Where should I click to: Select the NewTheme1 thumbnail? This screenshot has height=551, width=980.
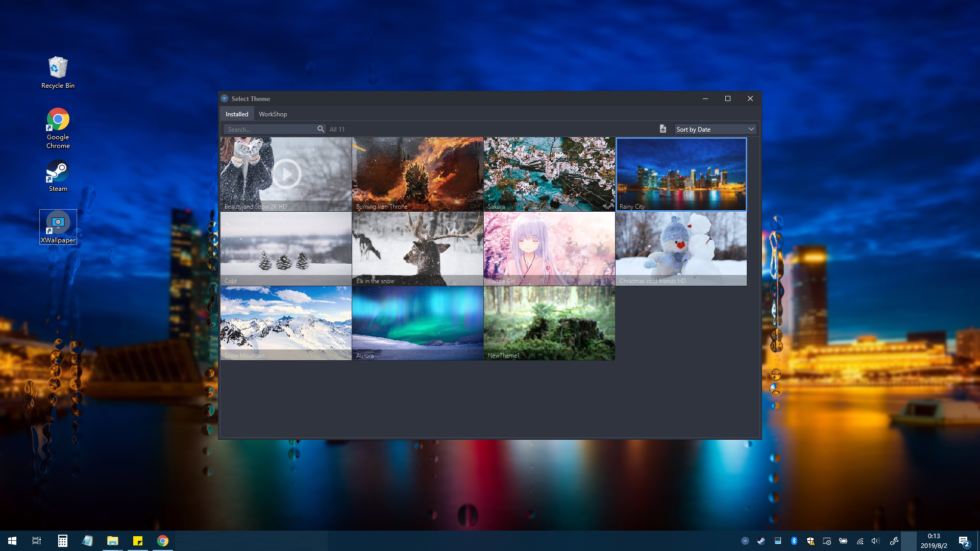point(549,322)
